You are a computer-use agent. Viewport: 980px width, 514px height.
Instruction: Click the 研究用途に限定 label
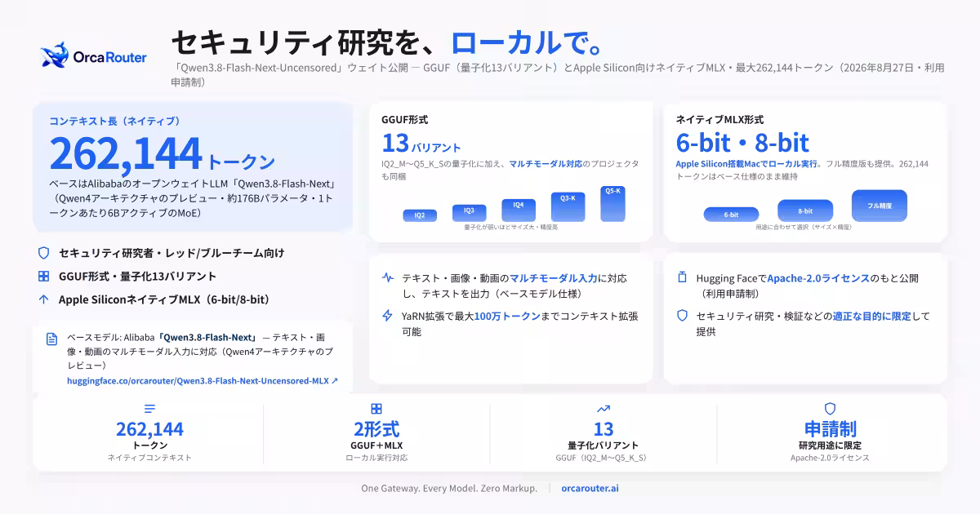click(x=830, y=445)
